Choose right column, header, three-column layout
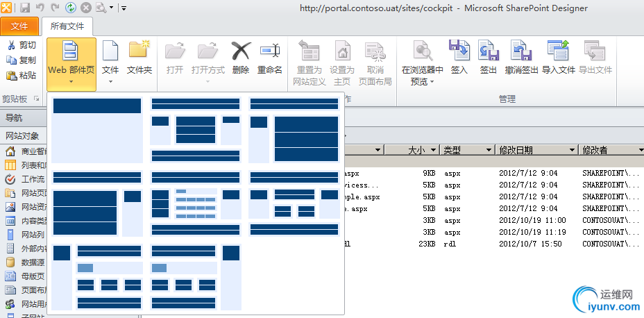This screenshot has width=644, height=318. (x=196, y=277)
